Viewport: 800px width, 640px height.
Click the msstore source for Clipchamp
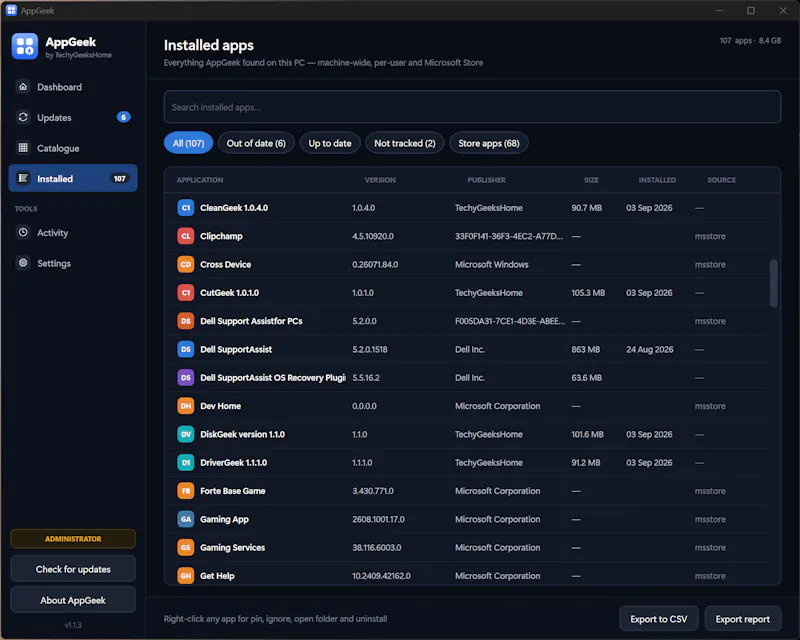click(710, 236)
